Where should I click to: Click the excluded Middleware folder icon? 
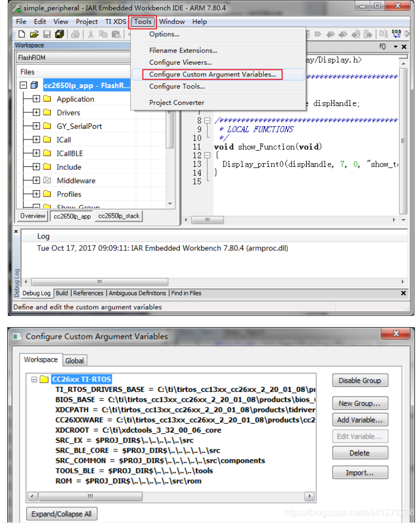click(x=47, y=180)
